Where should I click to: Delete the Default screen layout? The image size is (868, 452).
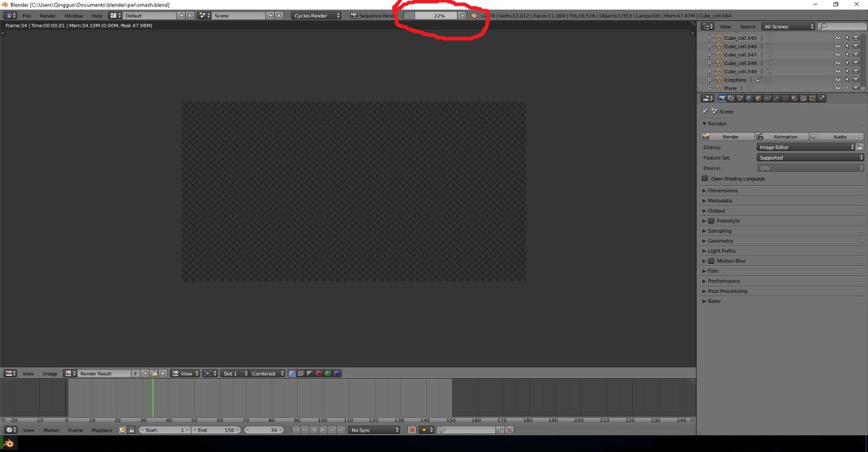[190, 15]
